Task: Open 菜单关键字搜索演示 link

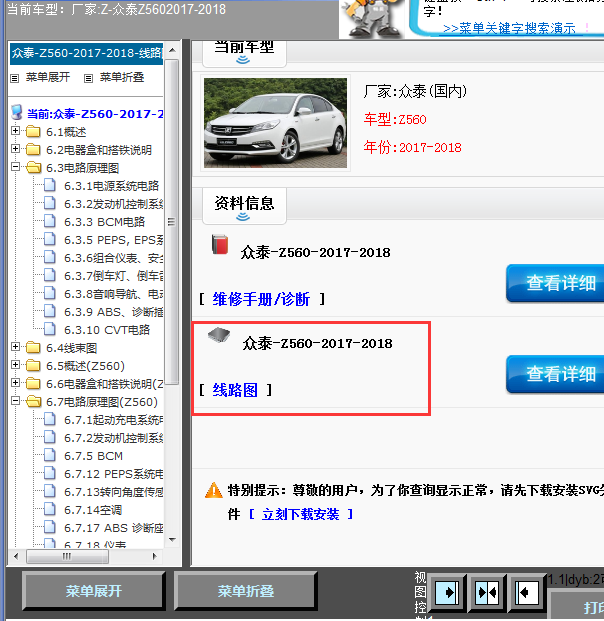Action: click(509, 29)
